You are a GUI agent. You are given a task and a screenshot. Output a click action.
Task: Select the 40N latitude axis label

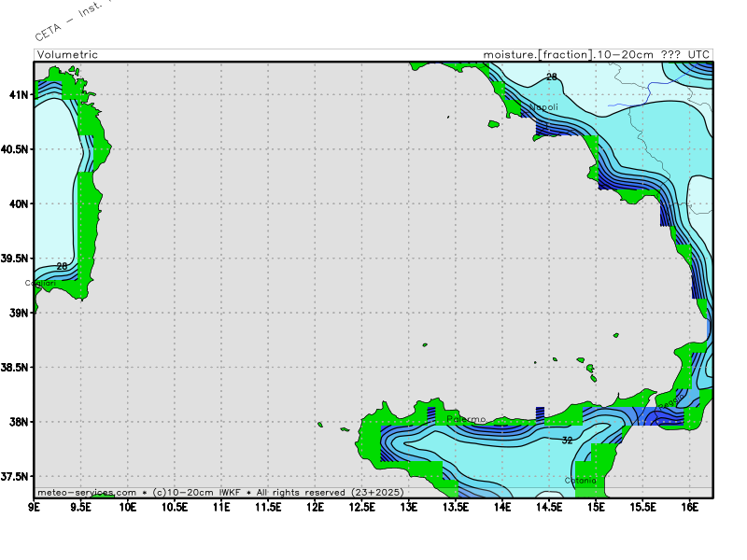tap(18, 203)
